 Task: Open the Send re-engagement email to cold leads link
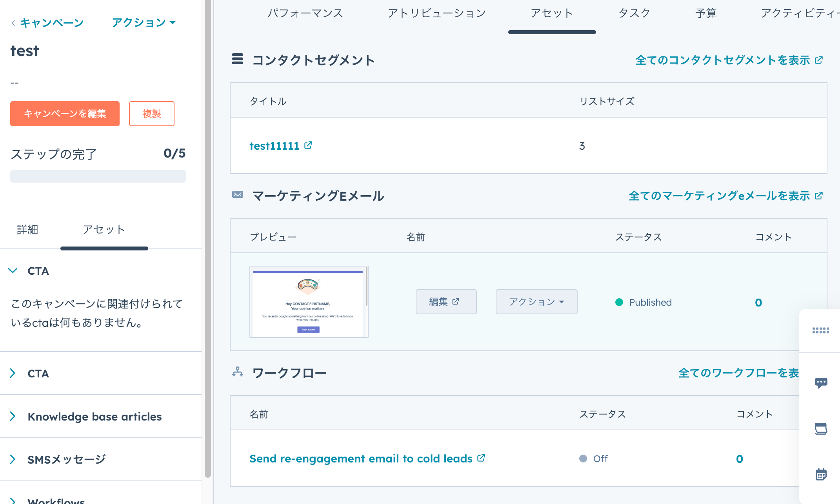pyautogui.click(x=361, y=459)
